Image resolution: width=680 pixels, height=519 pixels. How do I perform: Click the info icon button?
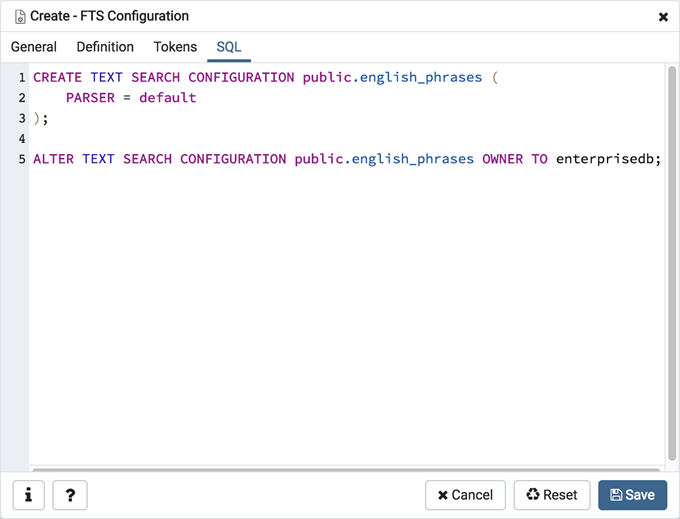click(x=28, y=495)
